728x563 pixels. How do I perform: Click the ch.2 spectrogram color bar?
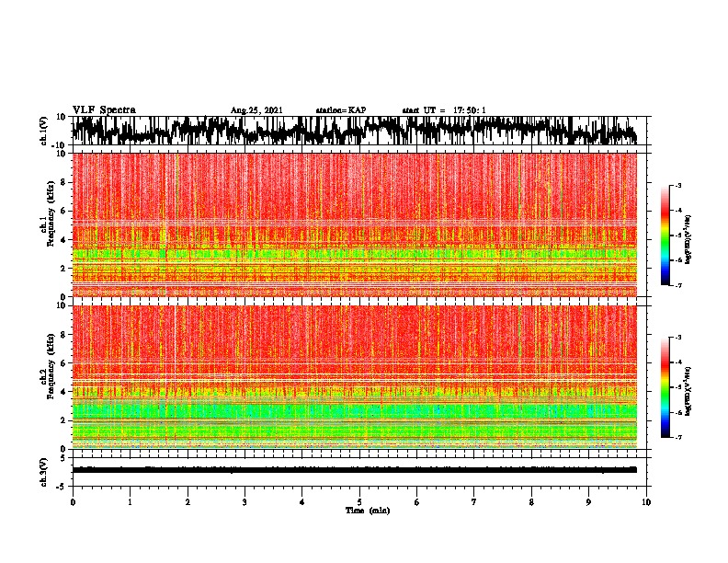coord(665,387)
